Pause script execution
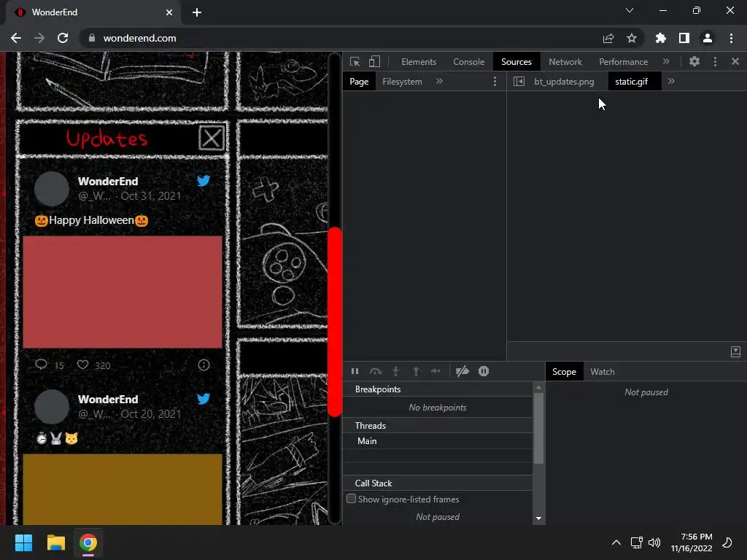The image size is (747, 560). coord(355,371)
